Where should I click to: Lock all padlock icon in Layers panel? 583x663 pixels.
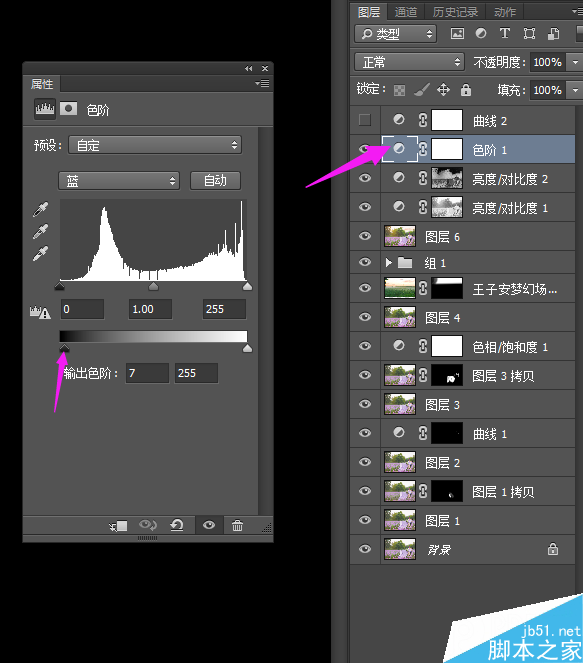coord(465,90)
